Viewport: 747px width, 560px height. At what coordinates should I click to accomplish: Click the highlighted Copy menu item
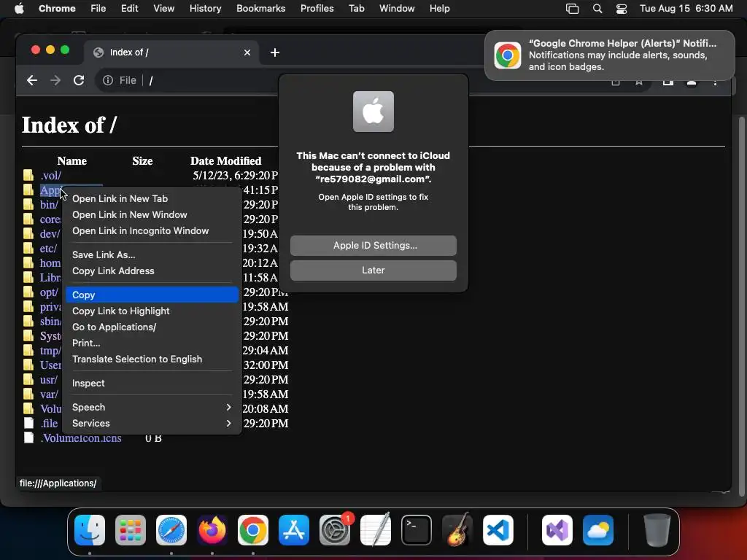click(x=152, y=295)
